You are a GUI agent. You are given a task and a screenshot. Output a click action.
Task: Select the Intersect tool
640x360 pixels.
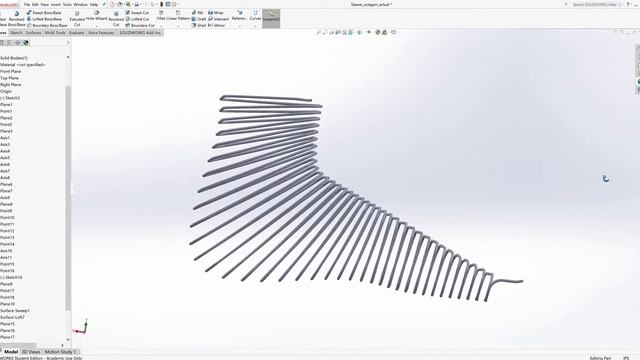click(x=218, y=19)
